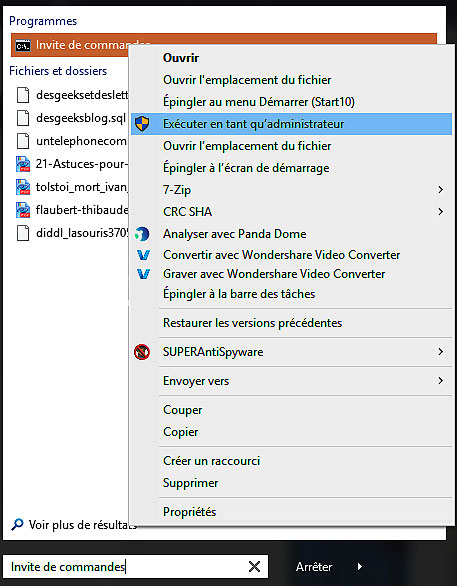Click the Command Prompt icon in Programmes

click(23, 46)
